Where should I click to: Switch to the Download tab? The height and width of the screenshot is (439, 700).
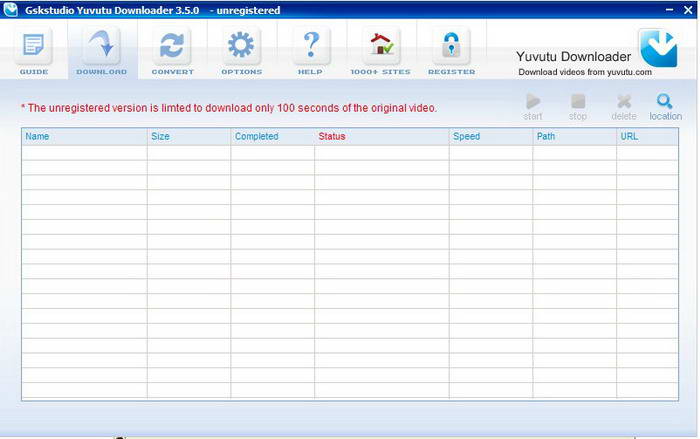[x=102, y=51]
